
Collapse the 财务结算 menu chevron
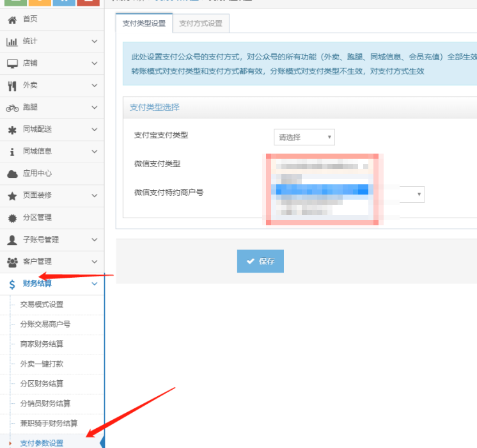point(95,284)
